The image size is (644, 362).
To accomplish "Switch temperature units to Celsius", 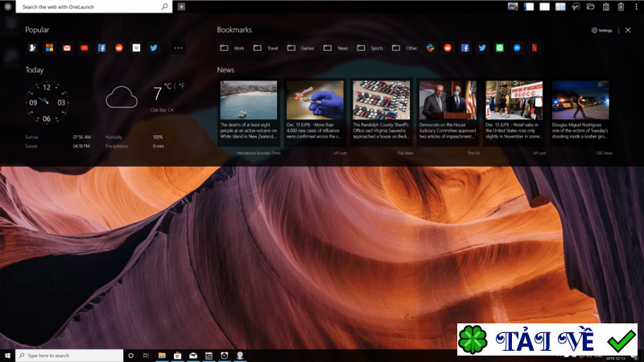I will pyautogui.click(x=167, y=86).
